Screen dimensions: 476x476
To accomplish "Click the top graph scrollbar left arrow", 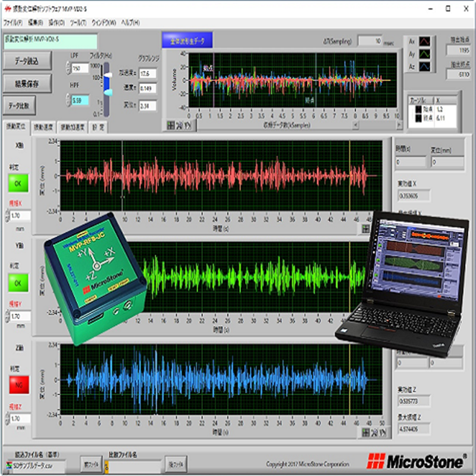I will [355, 124].
